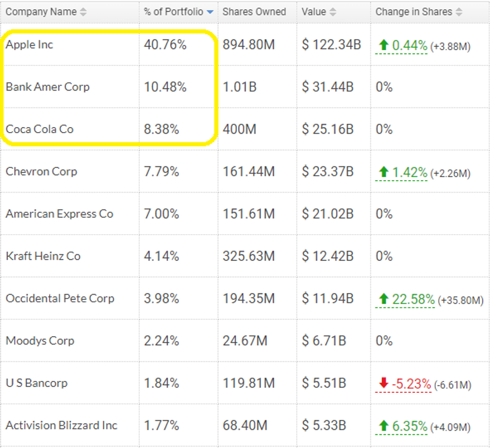Viewport: 491px width, 448px height.
Task: Click green up arrow in Chevron Corp row
Action: (384, 172)
